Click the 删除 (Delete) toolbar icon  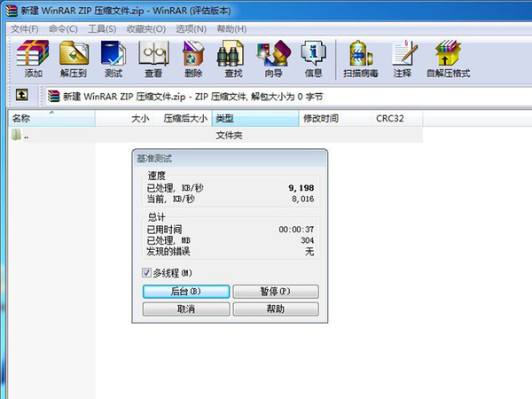pyautogui.click(x=193, y=53)
